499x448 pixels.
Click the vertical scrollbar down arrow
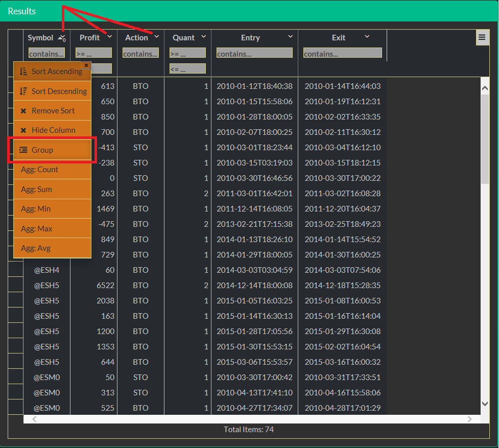(485, 404)
